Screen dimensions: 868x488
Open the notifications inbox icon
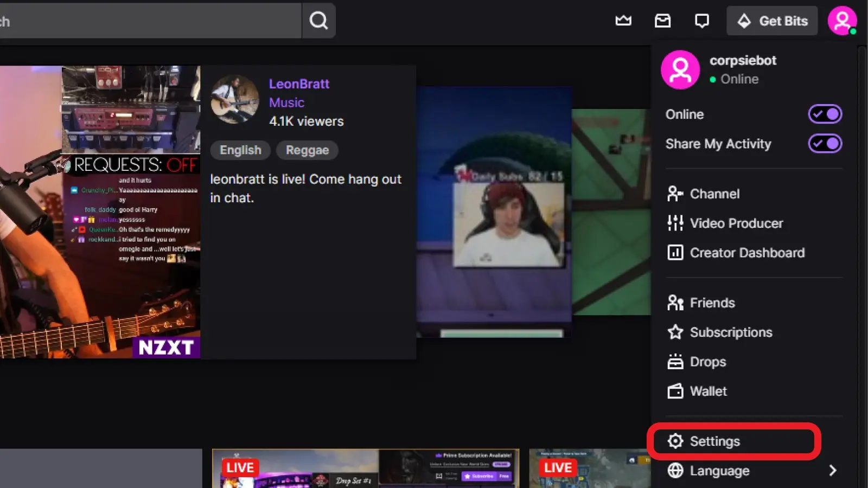tap(662, 21)
